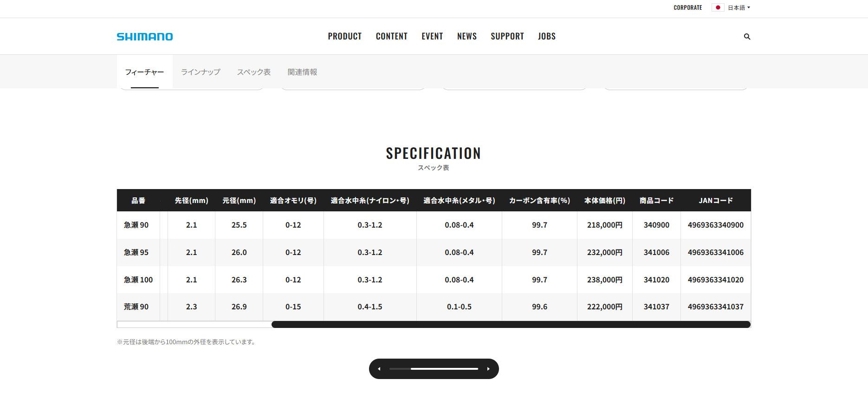Viewport: 868px width, 419px height.
Task: Click the 26.0 base diameter value
Action: click(x=239, y=252)
